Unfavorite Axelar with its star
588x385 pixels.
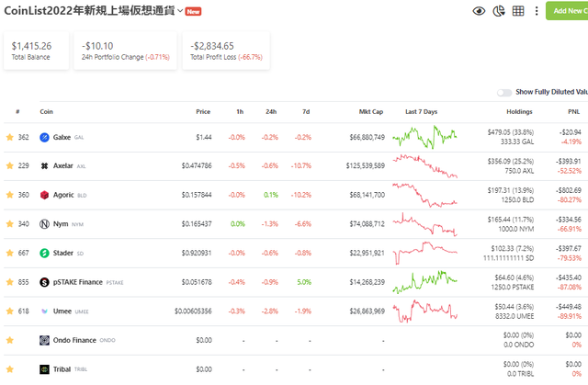[x=10, y=165]
